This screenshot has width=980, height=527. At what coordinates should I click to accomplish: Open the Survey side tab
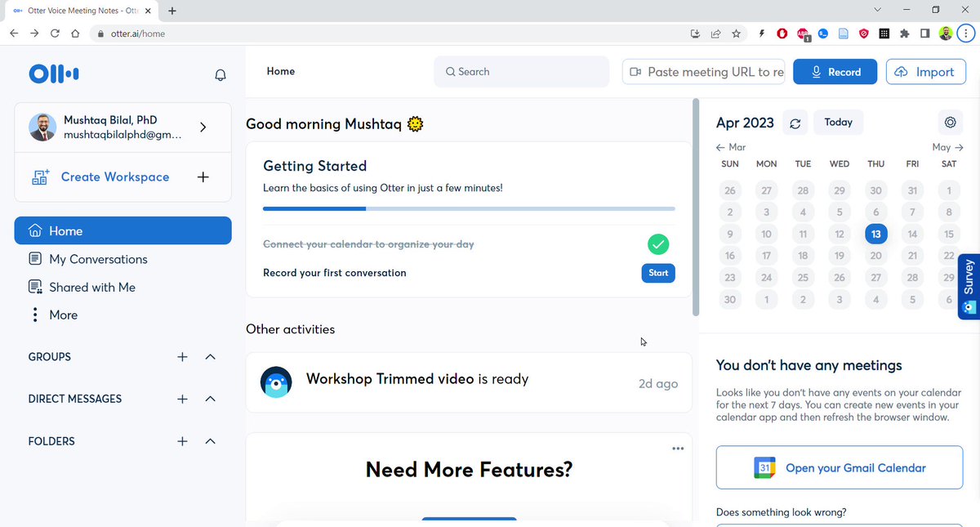click(969, 286)
